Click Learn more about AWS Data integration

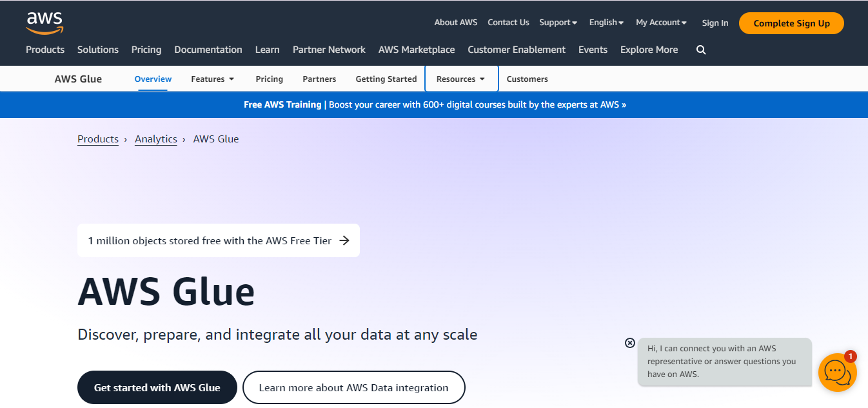(353, 387)
